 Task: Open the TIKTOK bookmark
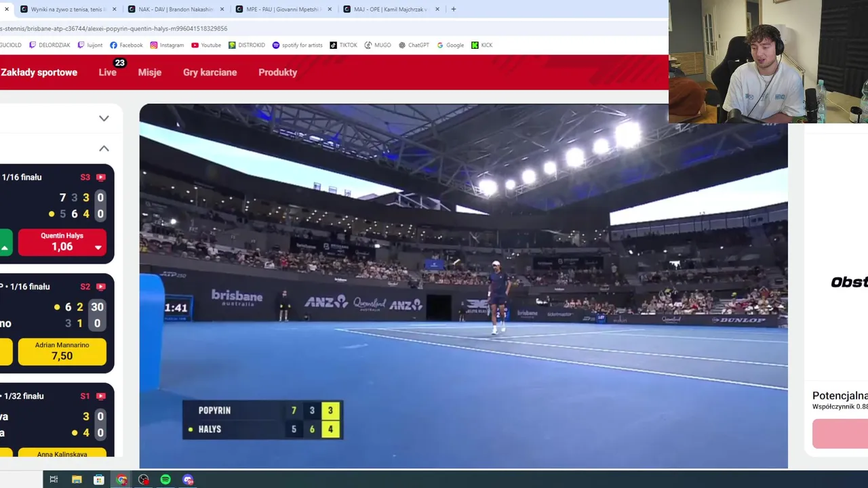tap(344, 45)
